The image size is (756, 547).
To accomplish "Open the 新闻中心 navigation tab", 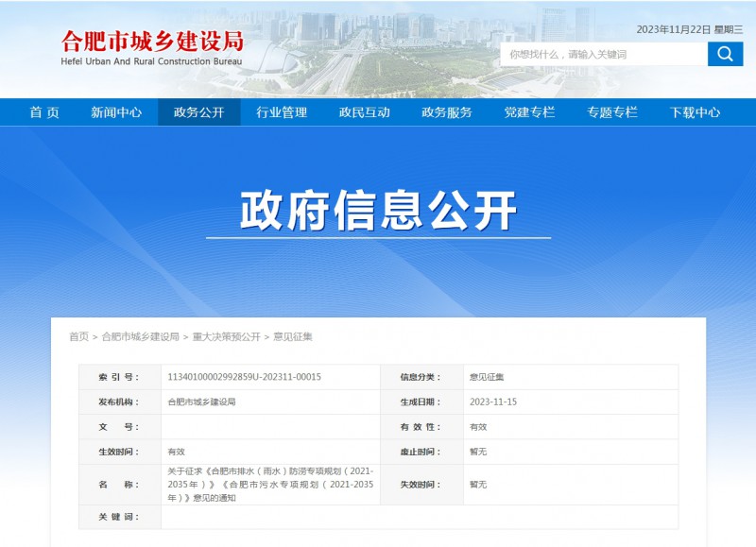I will [x=116, y=112].
